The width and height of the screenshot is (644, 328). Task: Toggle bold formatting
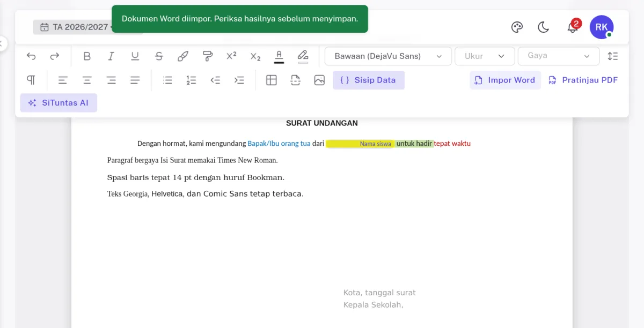[x=87, y=56]
